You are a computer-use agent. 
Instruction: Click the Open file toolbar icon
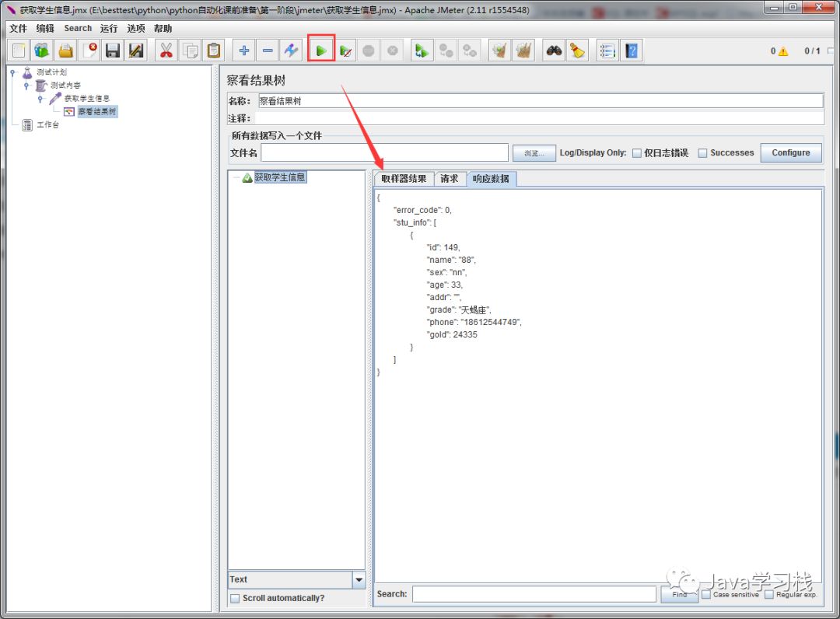click(65, 51)
